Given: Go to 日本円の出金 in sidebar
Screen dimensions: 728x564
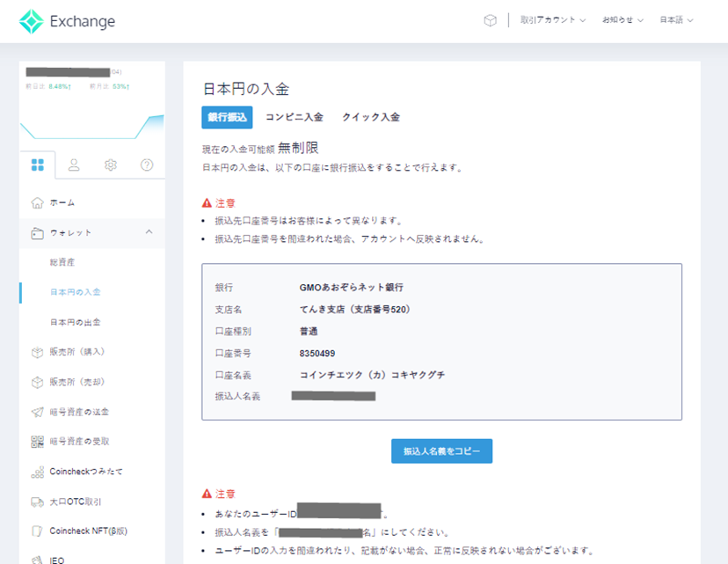Looking at the screenshot, I should (75, 322).
